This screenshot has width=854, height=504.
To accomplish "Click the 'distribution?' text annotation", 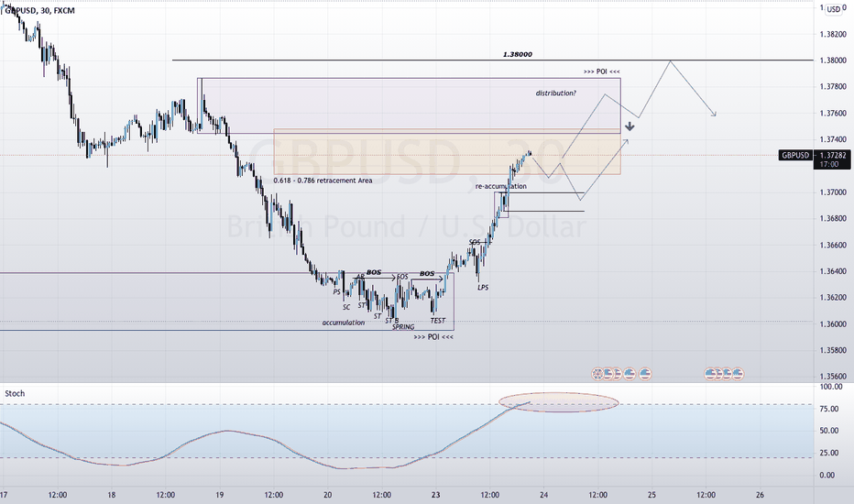I will (x=555, y=93).
